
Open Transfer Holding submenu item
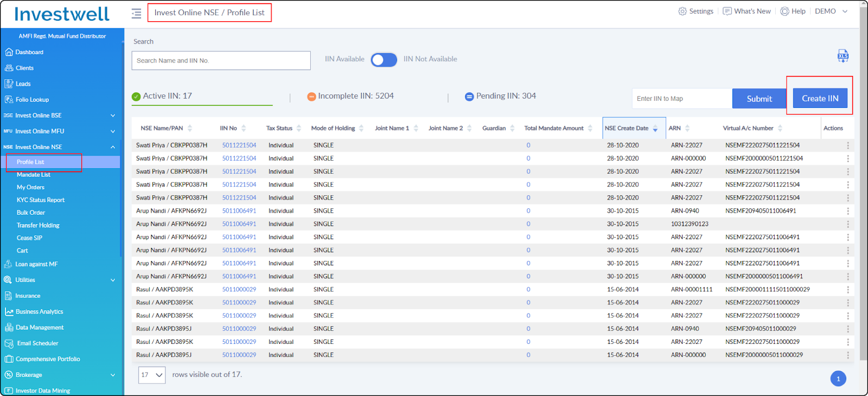coord(38,225)
